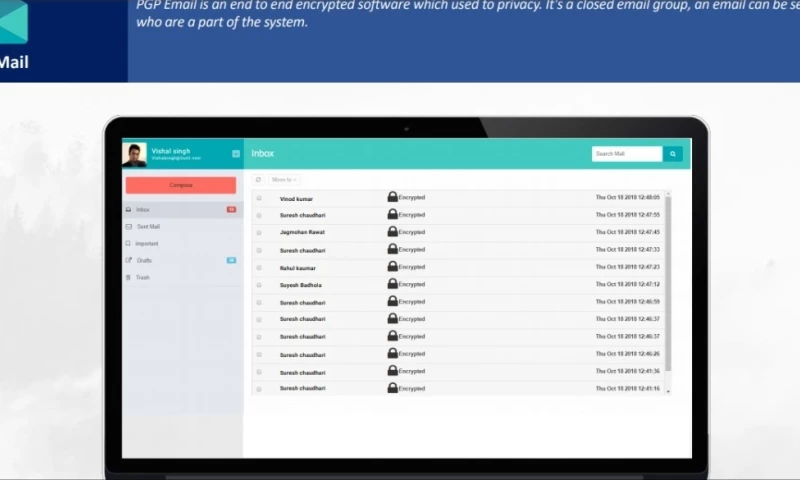Click Encrypted label in Suyesh Badhola's row

coord(412,284)
